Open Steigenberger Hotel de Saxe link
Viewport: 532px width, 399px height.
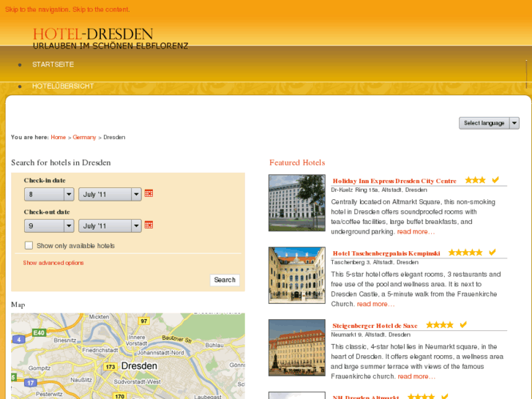(x=375, y=326)
